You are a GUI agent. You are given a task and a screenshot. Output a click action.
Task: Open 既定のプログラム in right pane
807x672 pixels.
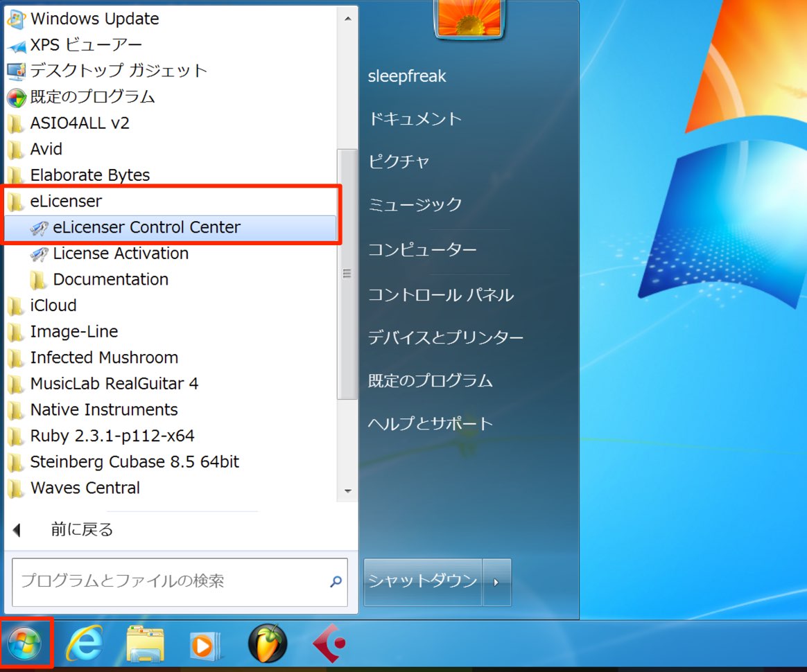431,380
